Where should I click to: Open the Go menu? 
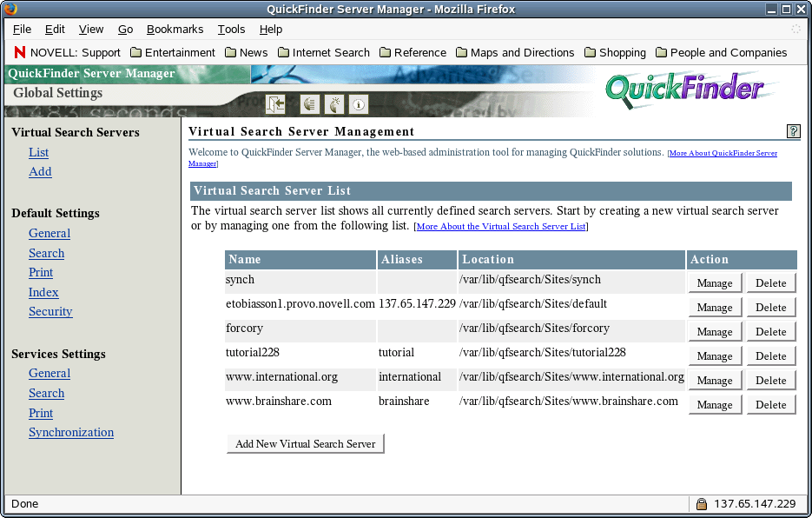tap(125, 29)
